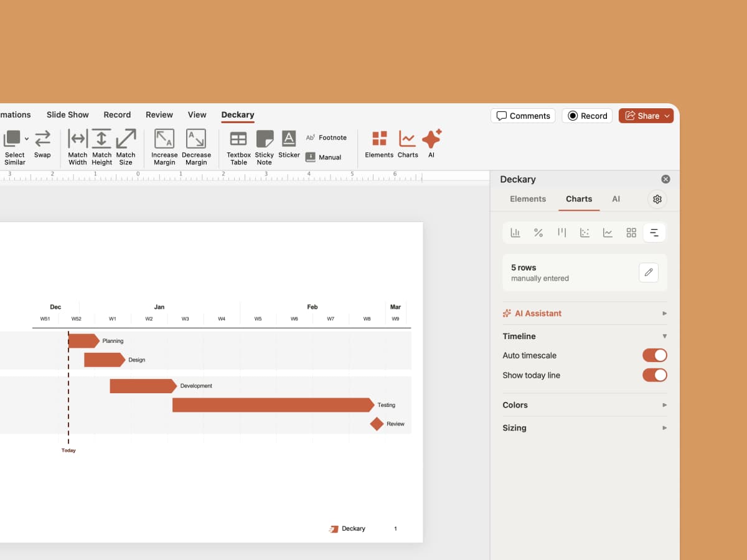The height and width of the screenshot is (560, 747).
Task: Expand the AI Assistant section
Action: click(x=585, y=313)
